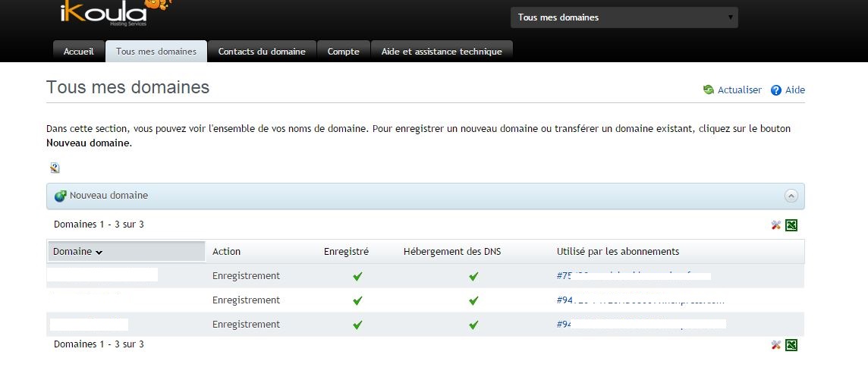
Task: Open the Aide et assistance technique tab
Action: pos(442,52)
